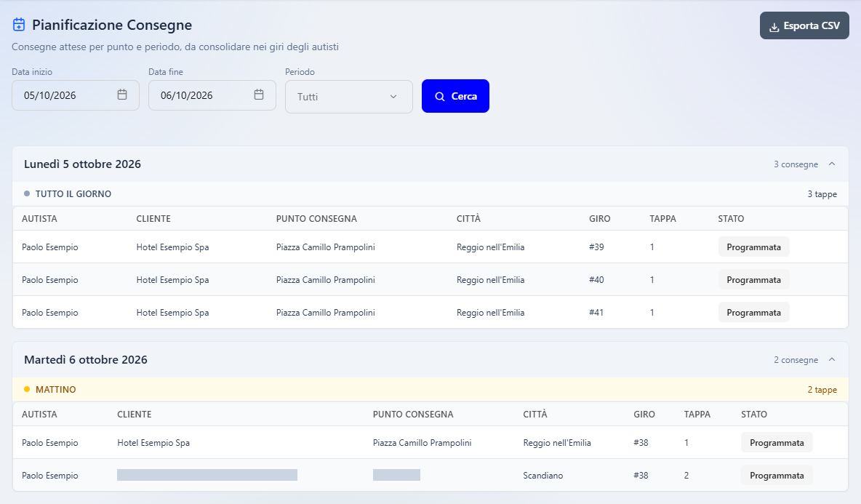Click the TUTTO IL GIORNO period label
The width and height of the screenshot is (861, 504).
pos(73,193)
